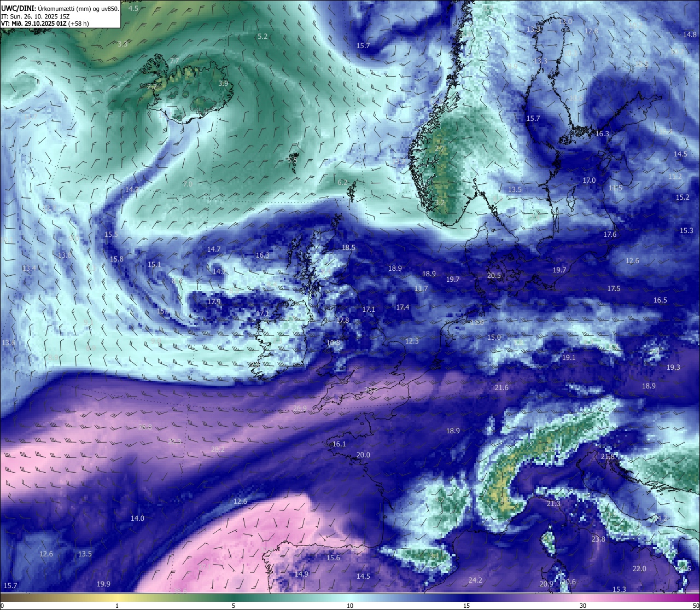Click the '3.9' value over Iceland

click(223, 83)
